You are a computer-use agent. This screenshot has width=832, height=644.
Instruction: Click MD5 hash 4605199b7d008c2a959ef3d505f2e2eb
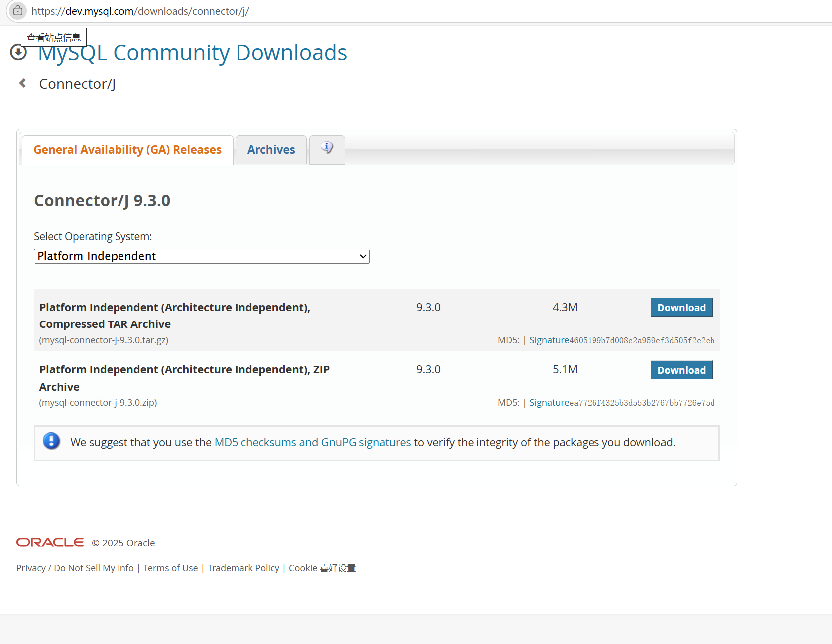642,341
